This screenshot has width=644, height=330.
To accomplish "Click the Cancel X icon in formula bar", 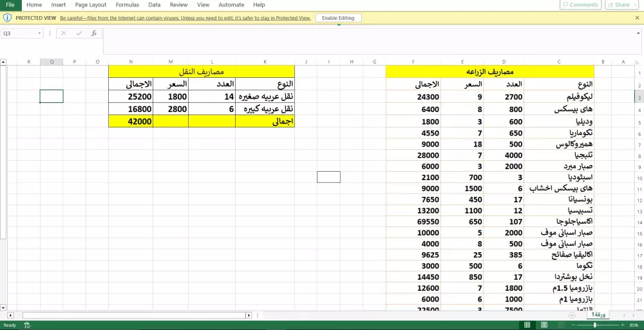I will [64, 33].
